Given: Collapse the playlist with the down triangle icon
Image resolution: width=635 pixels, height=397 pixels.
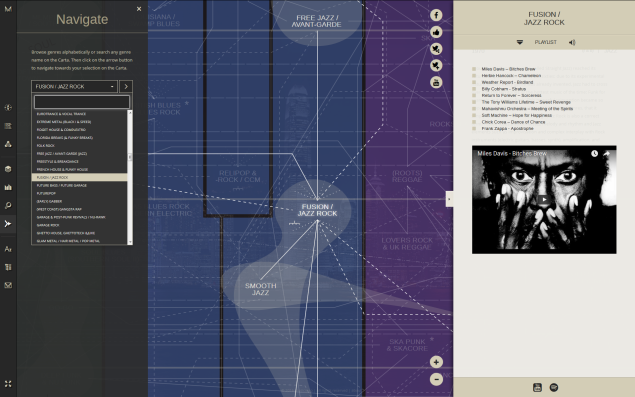Looking at the screenshot, I should click(x=520, y=42).
